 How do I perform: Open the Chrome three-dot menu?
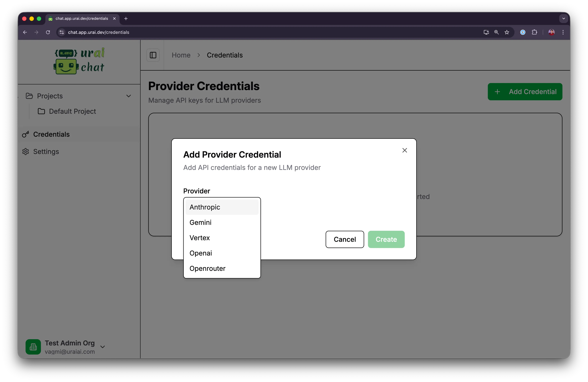pyautogui.click(x=563, y=32)
